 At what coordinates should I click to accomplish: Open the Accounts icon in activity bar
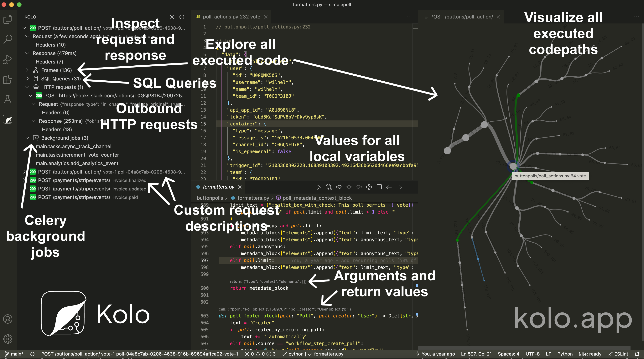point(8,319)
